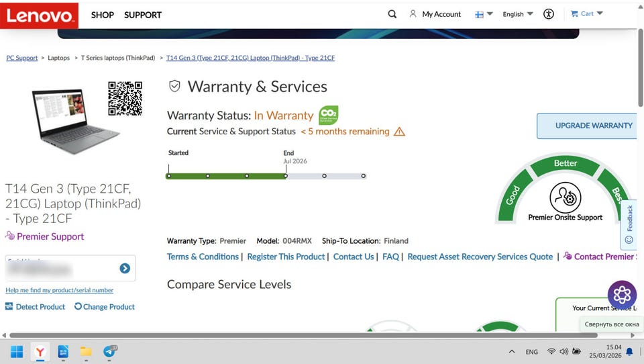
Task: Open File Explorer from taskbar
Action: 86,352
